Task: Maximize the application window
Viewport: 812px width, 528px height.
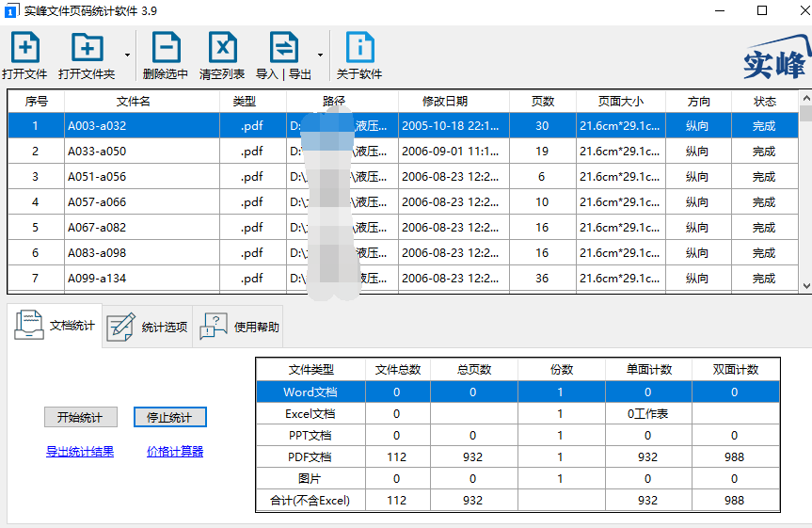Action: [762, 10]
